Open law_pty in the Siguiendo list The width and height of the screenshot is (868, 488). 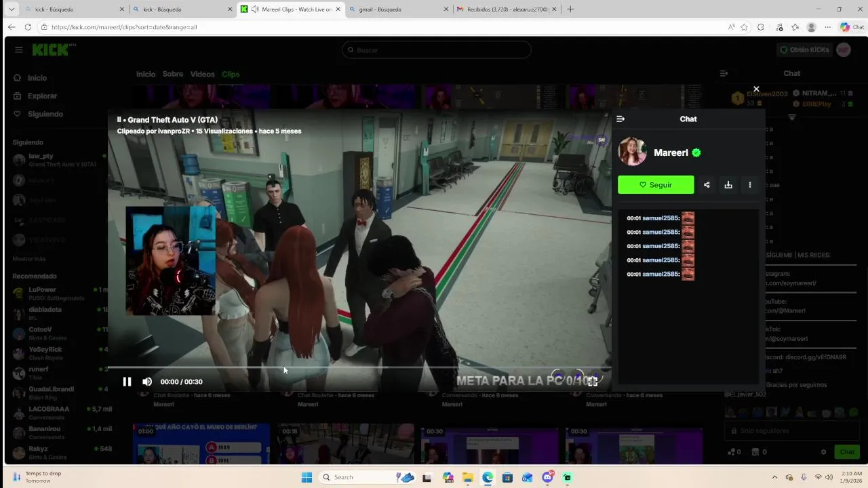click(60, 160)
